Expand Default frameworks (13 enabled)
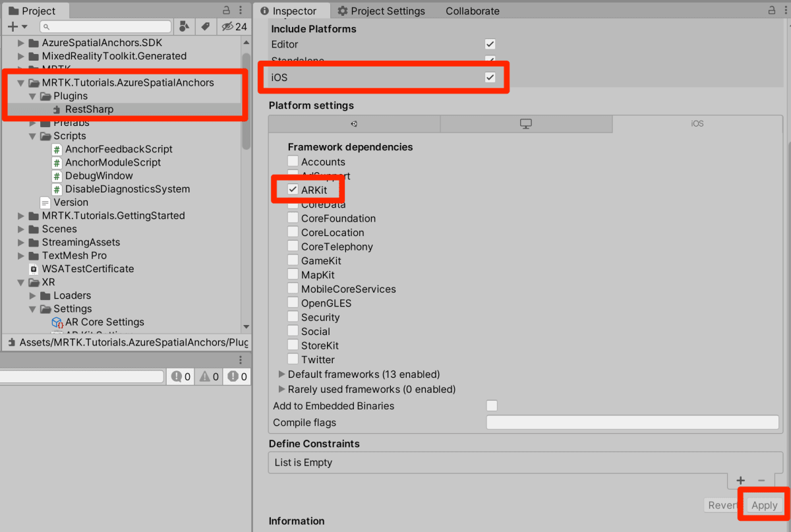This screenshot has width=791, height=532. tap(282, 374)
